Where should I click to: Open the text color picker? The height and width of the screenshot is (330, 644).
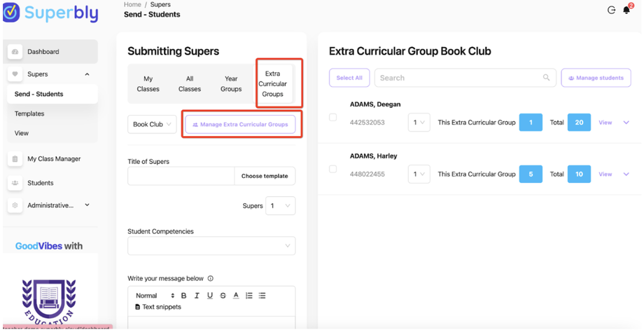pos(236,296)
